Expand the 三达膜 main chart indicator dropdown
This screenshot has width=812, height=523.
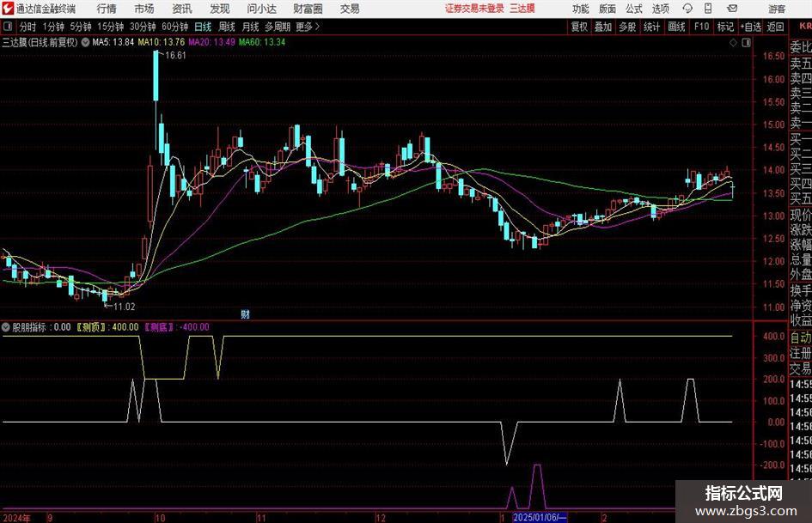[85, 42]
